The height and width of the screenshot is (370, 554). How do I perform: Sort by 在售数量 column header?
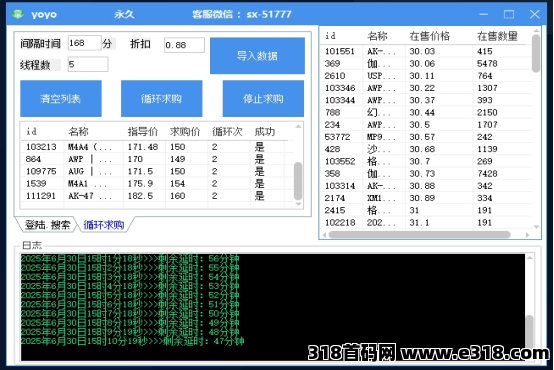pyautogui.click(x=497, y=36)
